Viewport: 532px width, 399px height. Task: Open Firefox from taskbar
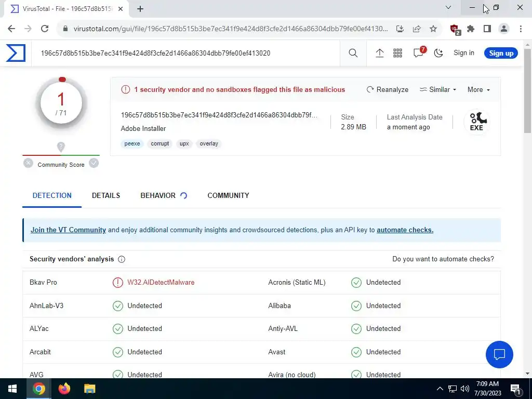coord(64,389)
